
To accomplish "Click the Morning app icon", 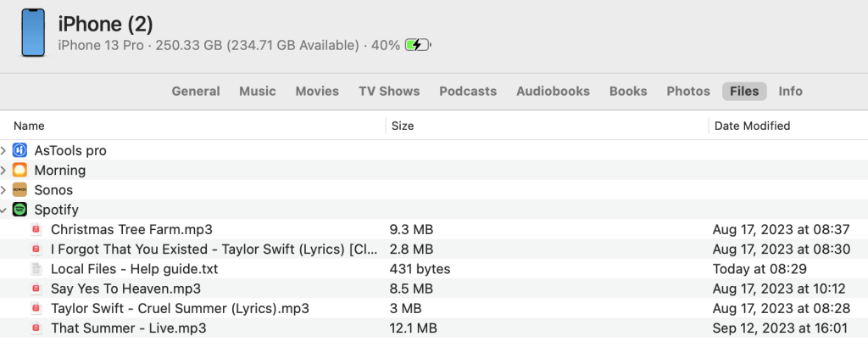I will (20, 170).
